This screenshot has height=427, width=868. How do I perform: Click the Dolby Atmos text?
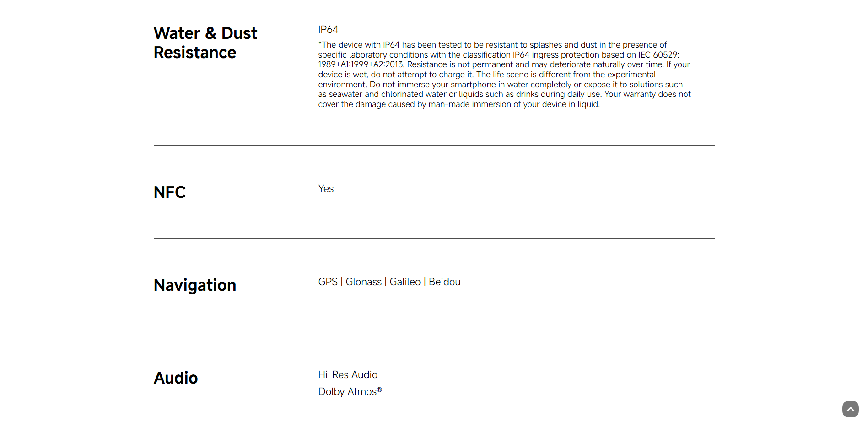point(347,392)
